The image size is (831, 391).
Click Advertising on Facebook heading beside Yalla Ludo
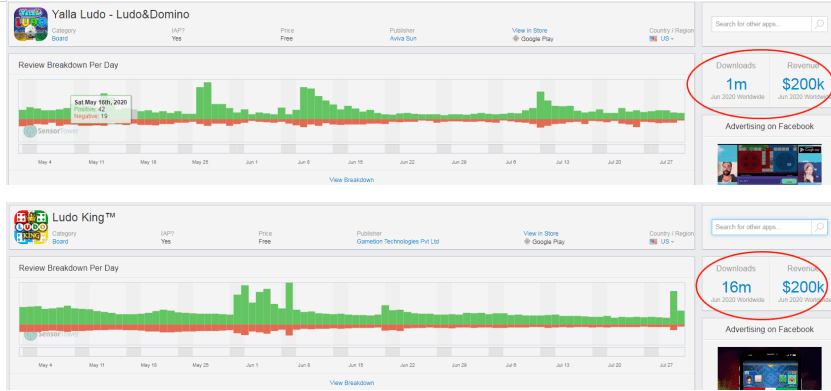769,126
